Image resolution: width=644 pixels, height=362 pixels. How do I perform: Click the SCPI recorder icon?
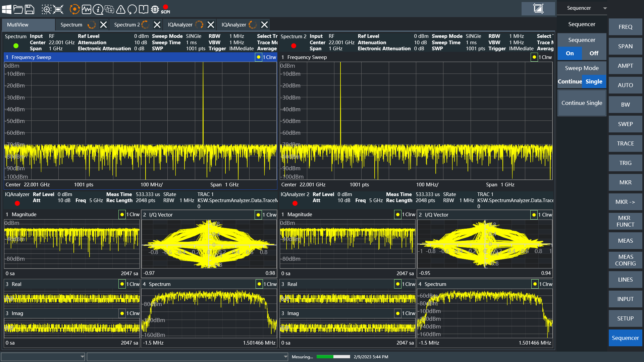165,9
